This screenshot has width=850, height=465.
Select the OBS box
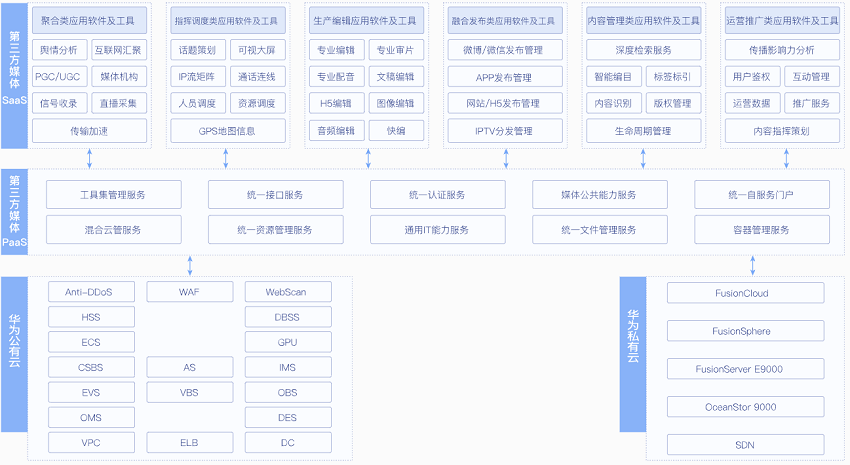(288, 392)
